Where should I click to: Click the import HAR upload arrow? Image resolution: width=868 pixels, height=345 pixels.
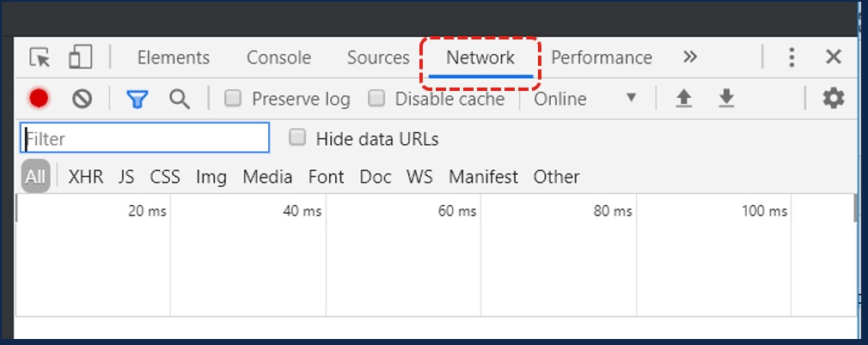point(683,99)
